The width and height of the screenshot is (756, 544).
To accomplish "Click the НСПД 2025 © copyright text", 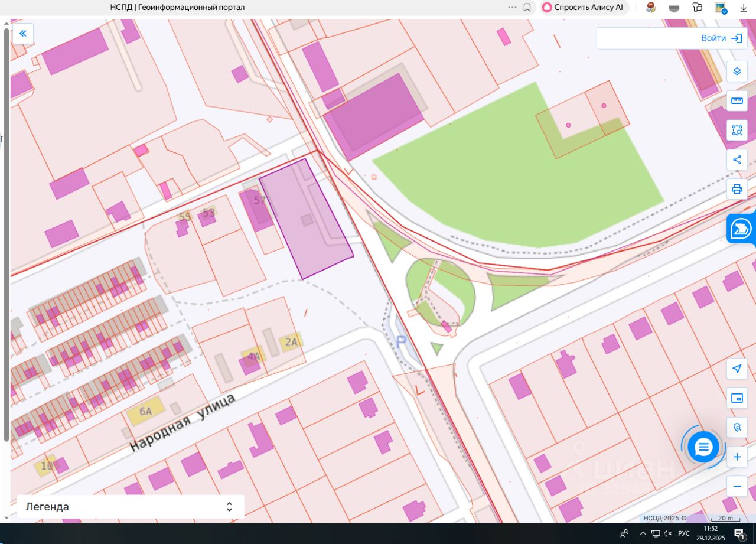I will pyautogui.click(x=665, y=518).
